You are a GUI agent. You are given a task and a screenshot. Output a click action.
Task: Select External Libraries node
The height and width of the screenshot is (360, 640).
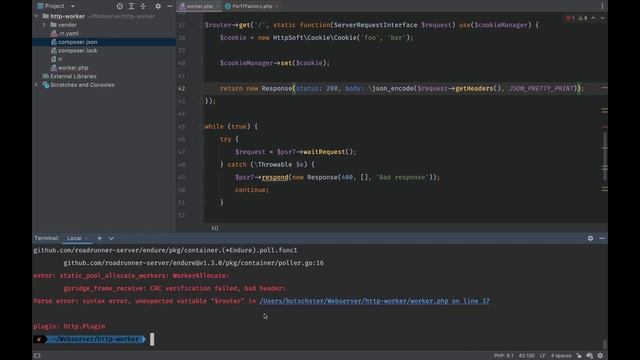tap(73, 76)
